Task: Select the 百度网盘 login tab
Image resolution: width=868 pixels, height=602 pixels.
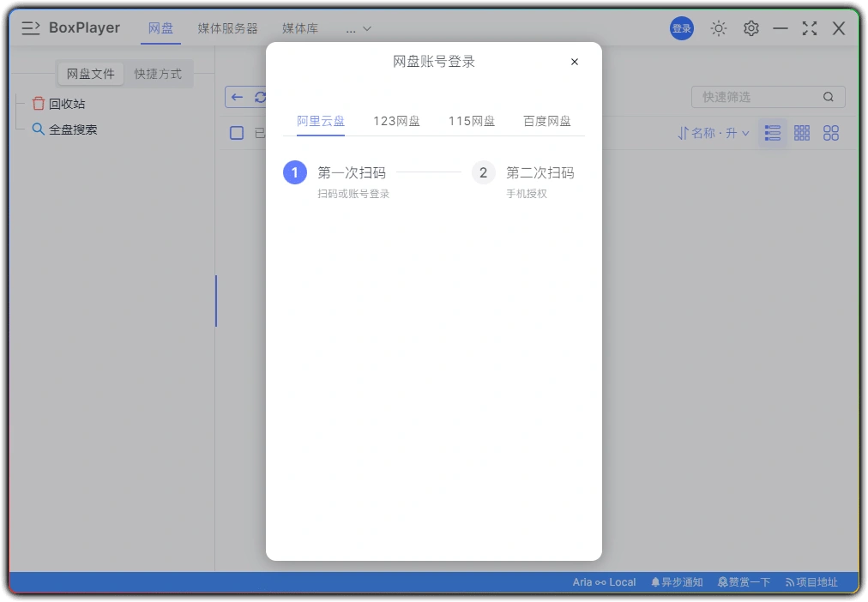Action: pos(547,121)
